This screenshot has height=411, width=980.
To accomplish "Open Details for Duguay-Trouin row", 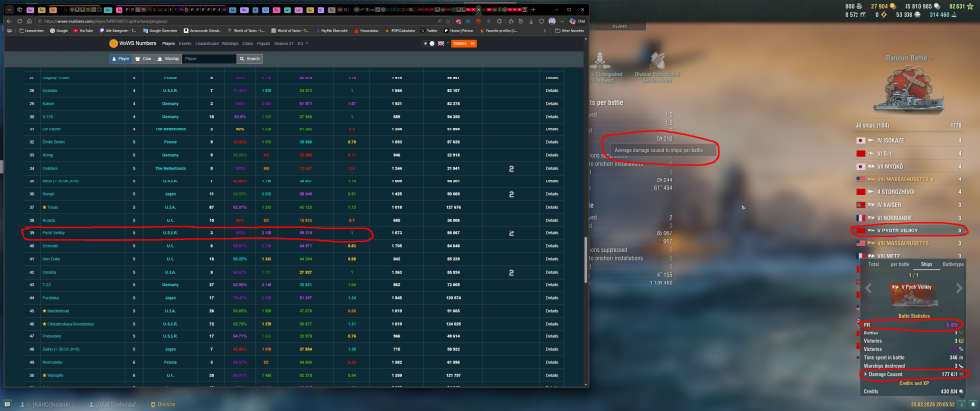I will [x=551, y=78].
